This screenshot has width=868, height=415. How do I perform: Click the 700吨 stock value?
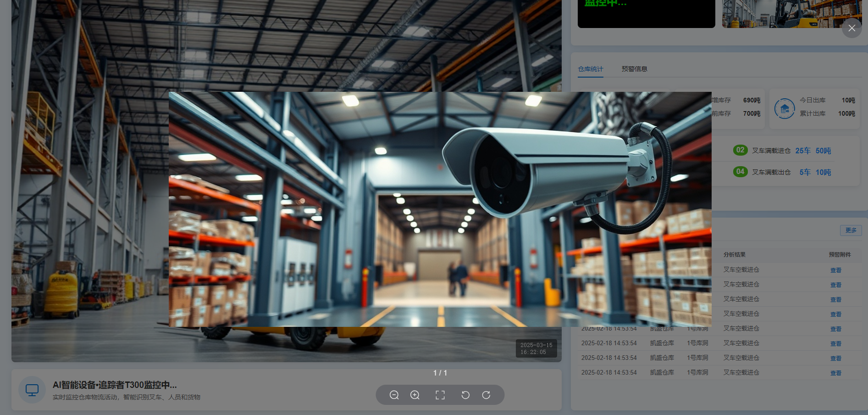[752, 113]
